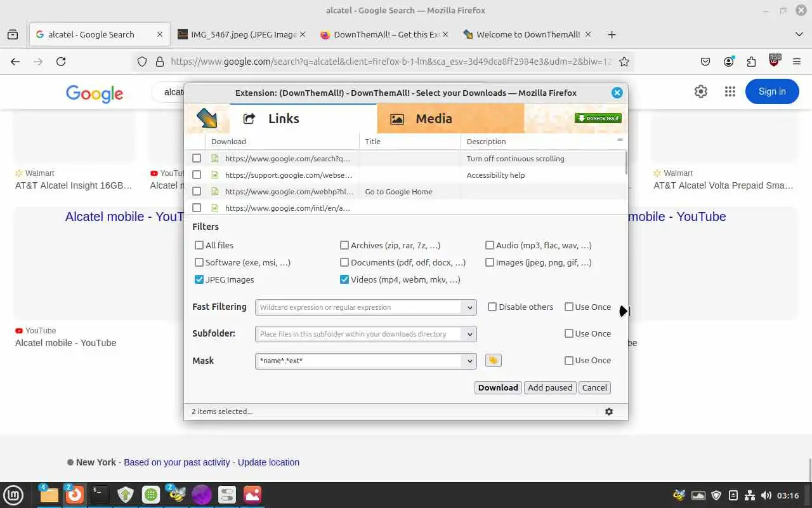This screenshot has width=812, height=508.
Task: Switch to the Welcome to DownThemAll! tab
Action: pos(528,34)
